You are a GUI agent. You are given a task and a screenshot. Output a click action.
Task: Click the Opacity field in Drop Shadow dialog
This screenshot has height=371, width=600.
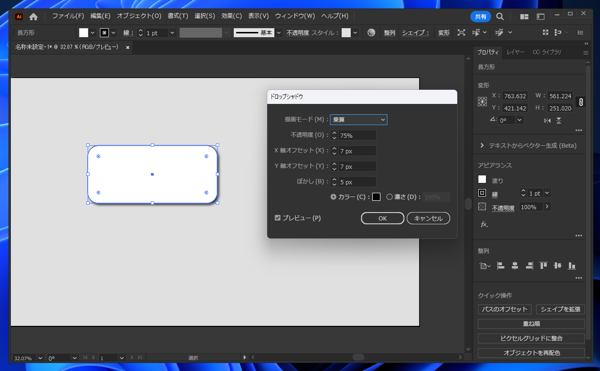pyautogui.click(x=357, y=135)
